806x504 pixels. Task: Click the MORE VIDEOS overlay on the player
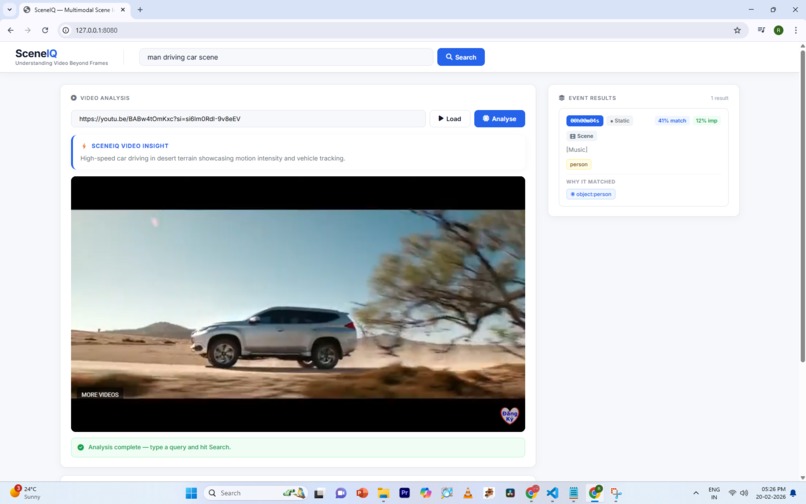pyautogui.click(x=100, y=394)
